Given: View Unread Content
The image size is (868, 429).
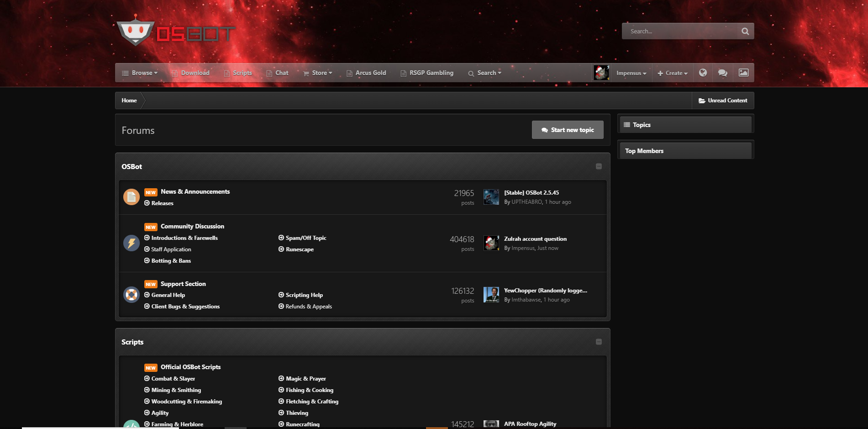Looking at the screenshot, I should 723,101.
